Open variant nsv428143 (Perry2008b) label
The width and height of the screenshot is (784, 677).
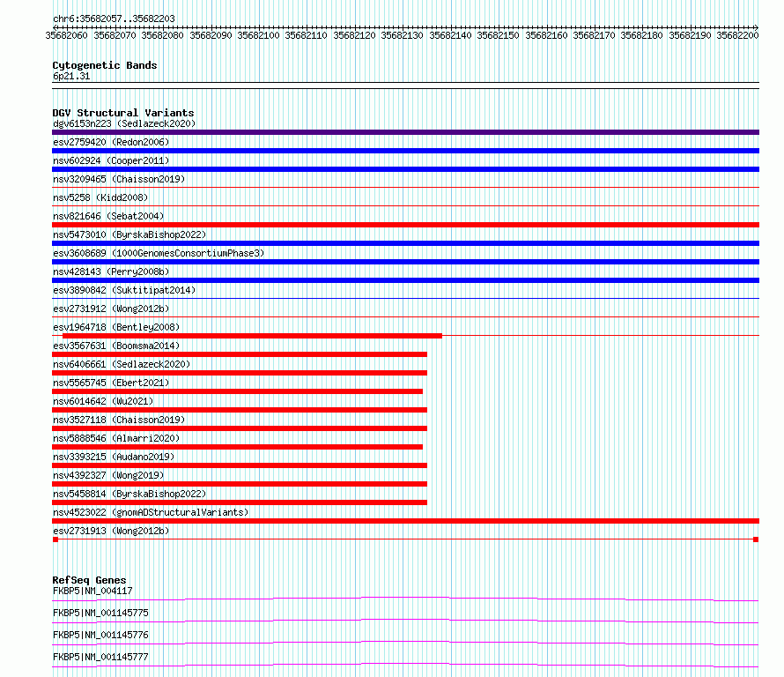click(111, 272)
